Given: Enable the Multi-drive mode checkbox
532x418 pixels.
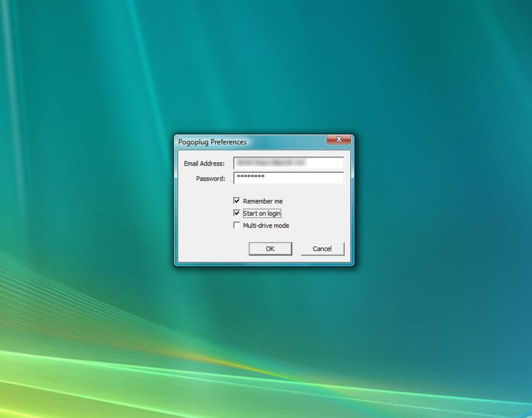Looking at the screenshot, I should click(237, 225).
